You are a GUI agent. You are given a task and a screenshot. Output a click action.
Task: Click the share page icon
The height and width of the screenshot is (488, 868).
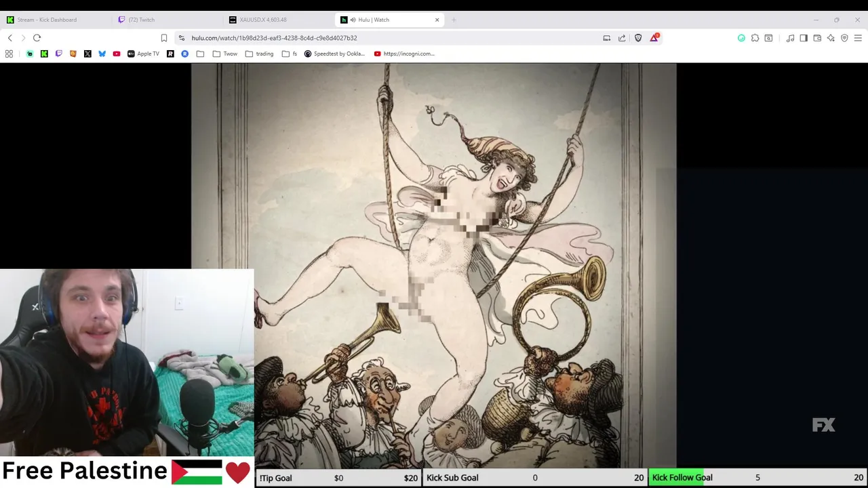click(622, 38)
